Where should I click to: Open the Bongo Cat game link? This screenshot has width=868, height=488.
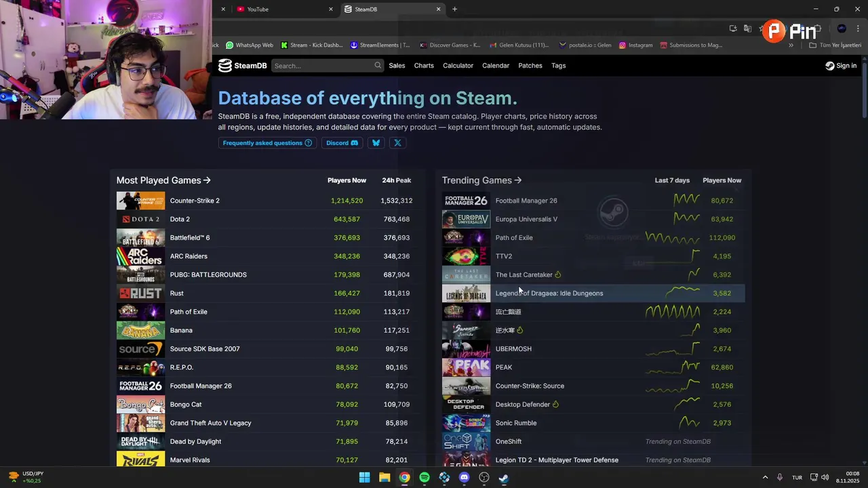(186, 405)
